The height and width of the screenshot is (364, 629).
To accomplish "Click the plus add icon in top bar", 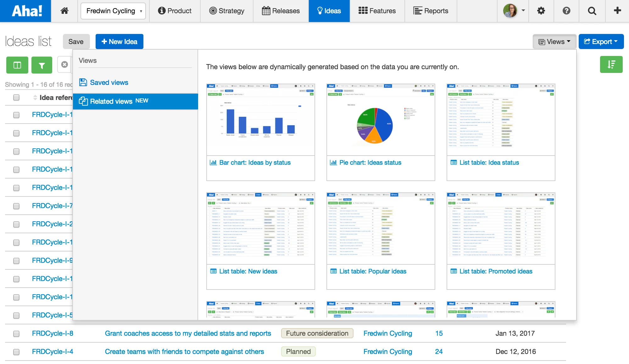I will coord(617,11).
